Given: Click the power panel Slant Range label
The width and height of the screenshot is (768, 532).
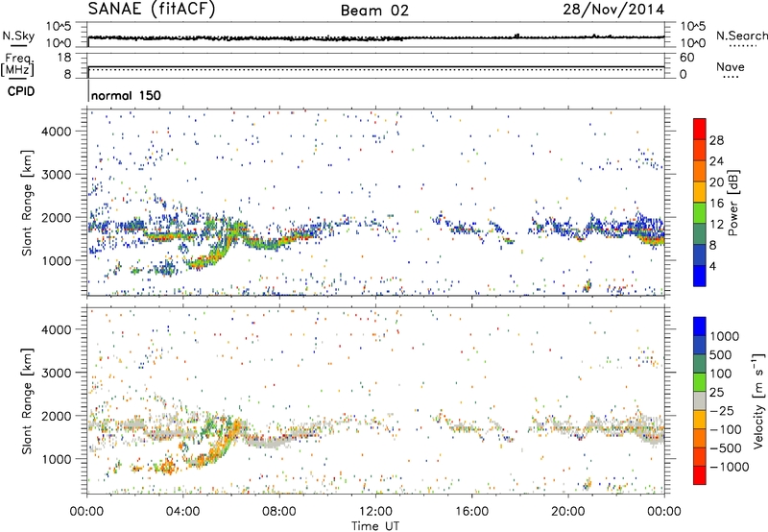Looking at the screenshot, I should click(x=27, y=203).
